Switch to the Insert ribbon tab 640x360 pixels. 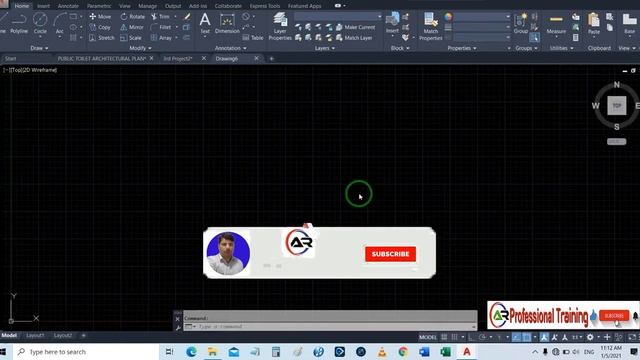pyautogui.click(x=43, y=6)
